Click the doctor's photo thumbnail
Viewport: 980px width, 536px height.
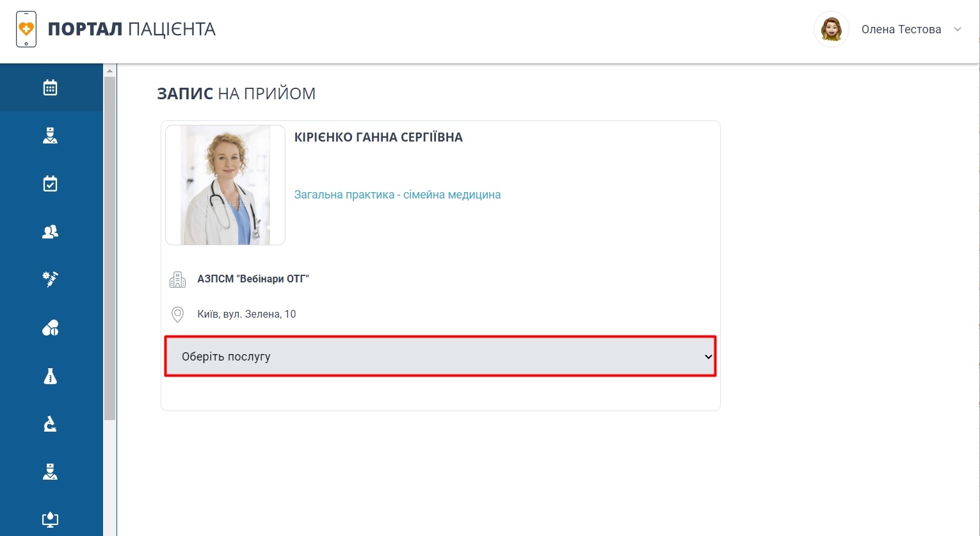[x=225, y=185]
